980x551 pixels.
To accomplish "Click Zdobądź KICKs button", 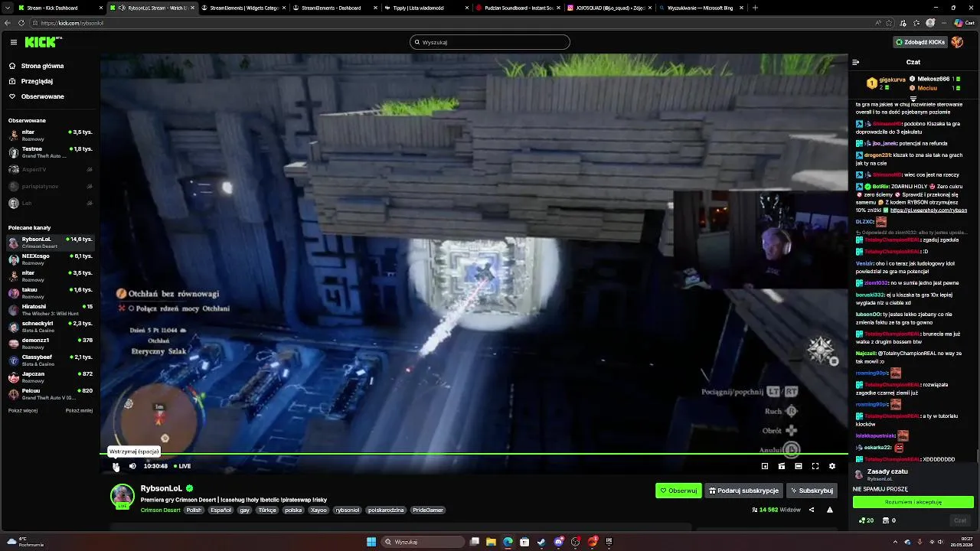I will [920, 42].
